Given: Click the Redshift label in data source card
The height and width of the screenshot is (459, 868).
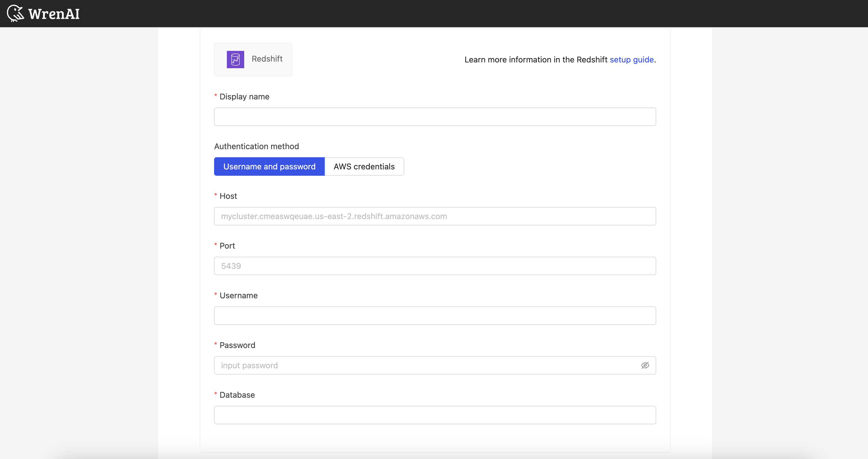Looking at the screenshot, I should 267,59.
